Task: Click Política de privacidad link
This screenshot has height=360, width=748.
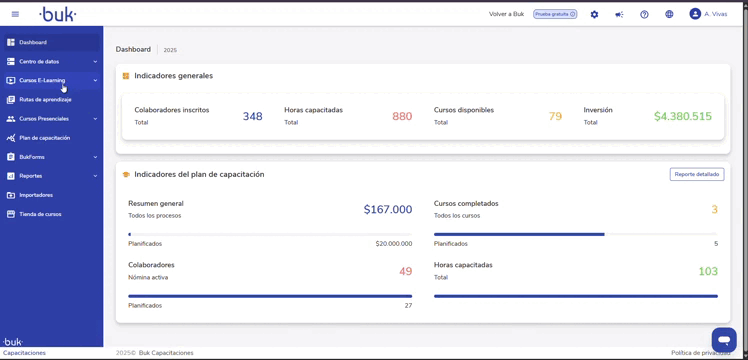Action: pos(700,353)
